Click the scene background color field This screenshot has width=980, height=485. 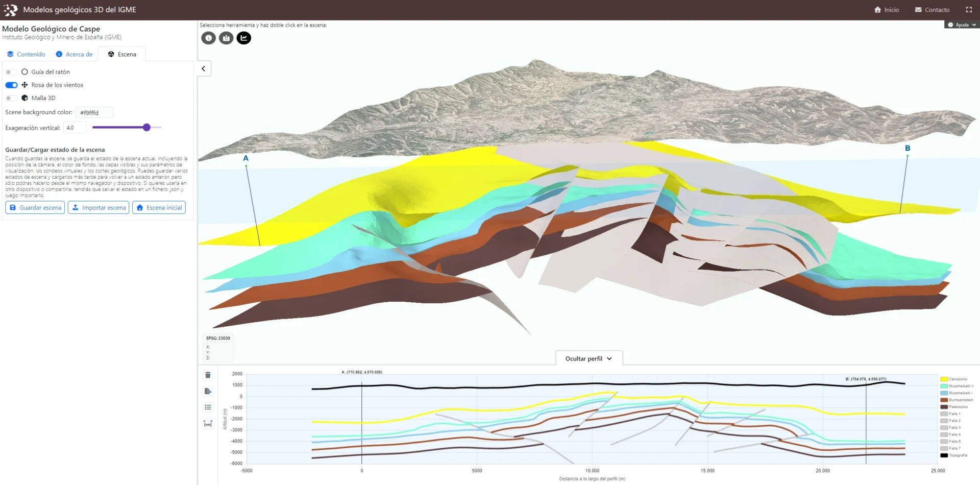click(x=94, y=113)
